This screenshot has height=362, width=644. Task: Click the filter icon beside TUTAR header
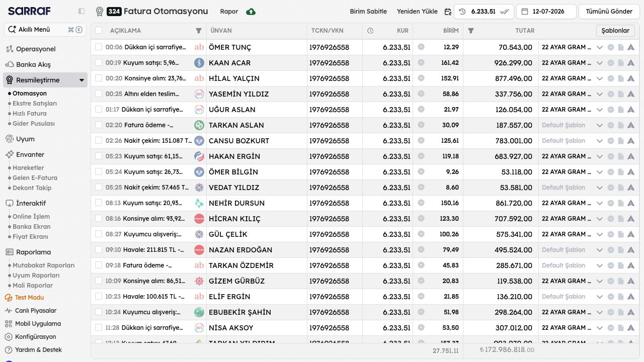471,31
